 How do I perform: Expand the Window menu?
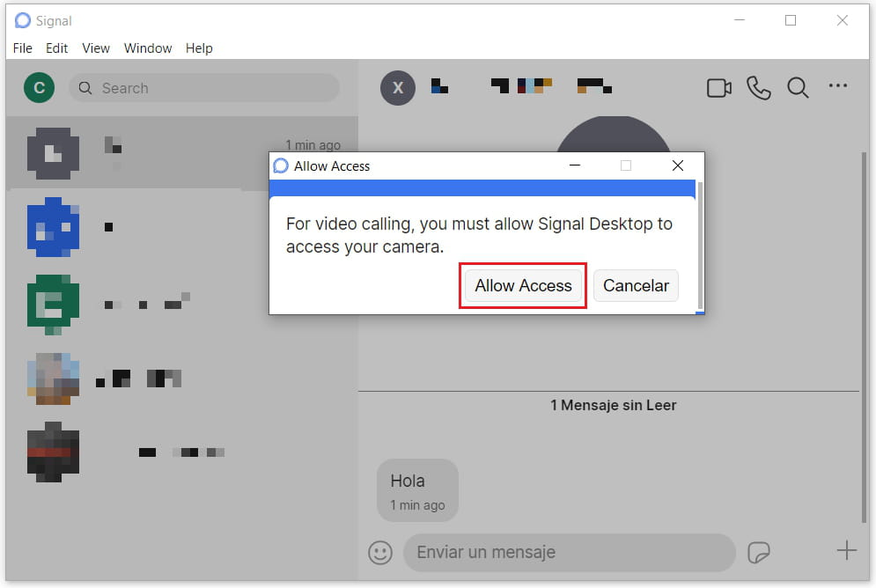click(x=148, y=48)
